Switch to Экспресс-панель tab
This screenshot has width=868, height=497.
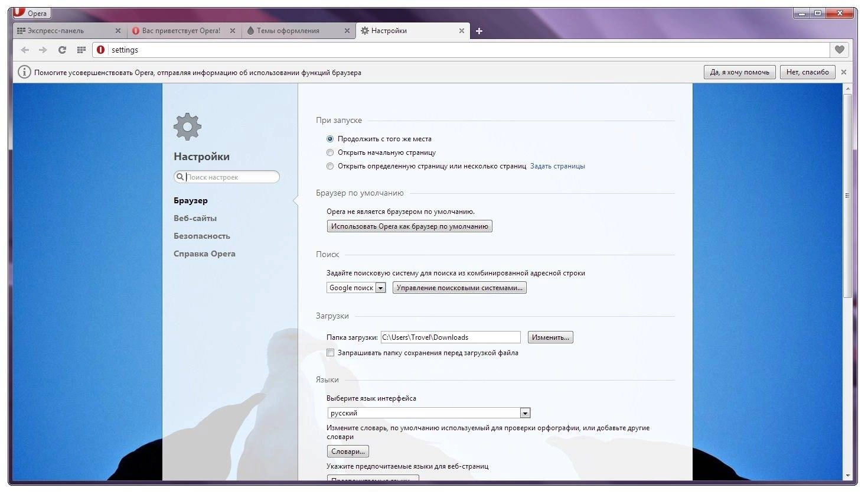(69, 31)
